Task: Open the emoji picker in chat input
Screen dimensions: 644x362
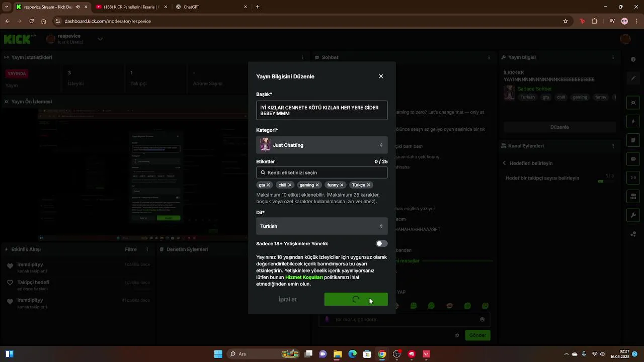Action: (482, 319)
